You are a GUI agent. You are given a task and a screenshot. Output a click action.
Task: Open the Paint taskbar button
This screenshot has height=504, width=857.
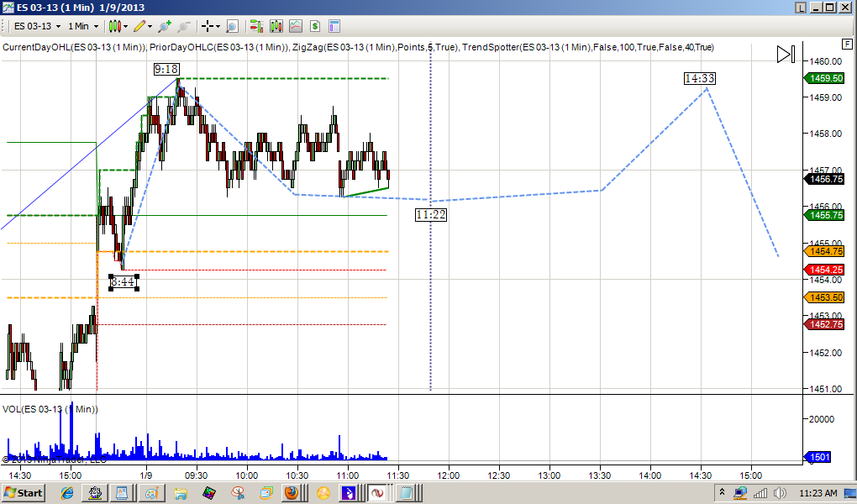[151, 493]
